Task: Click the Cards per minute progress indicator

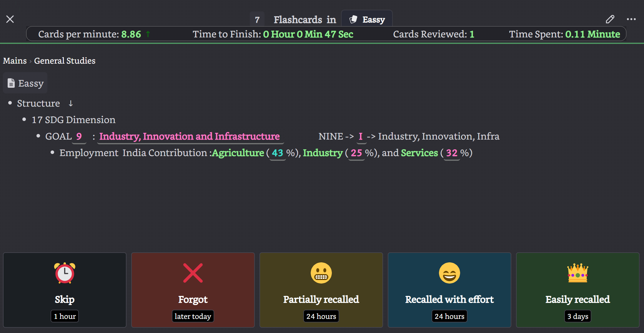Action: [x=90, y=34]
